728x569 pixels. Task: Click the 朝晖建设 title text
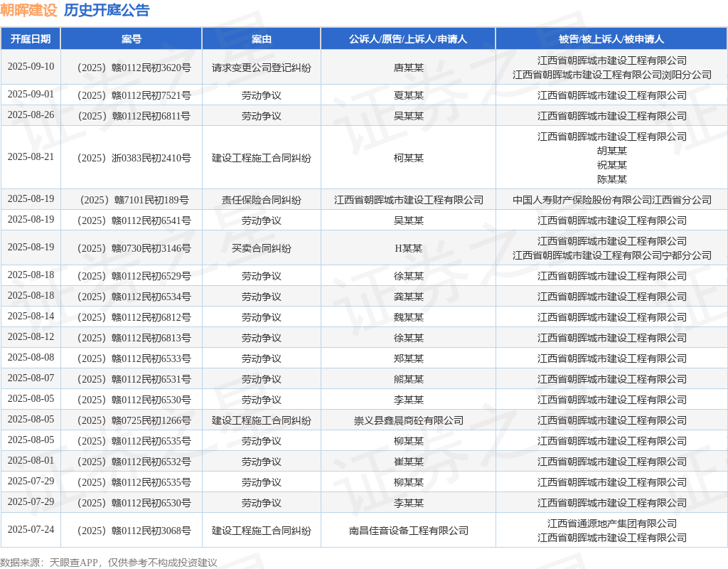28,10
